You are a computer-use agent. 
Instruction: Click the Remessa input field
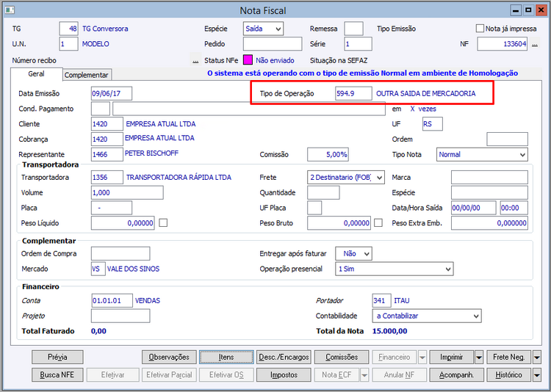(353, 29)
